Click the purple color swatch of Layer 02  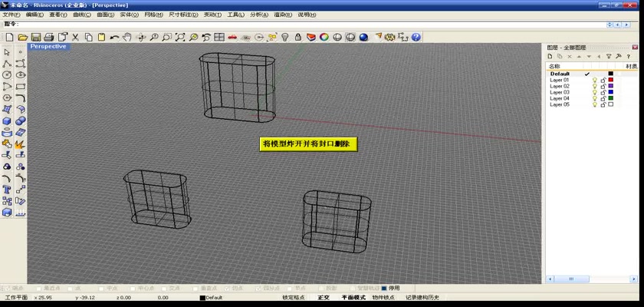[x=611, y=86]
